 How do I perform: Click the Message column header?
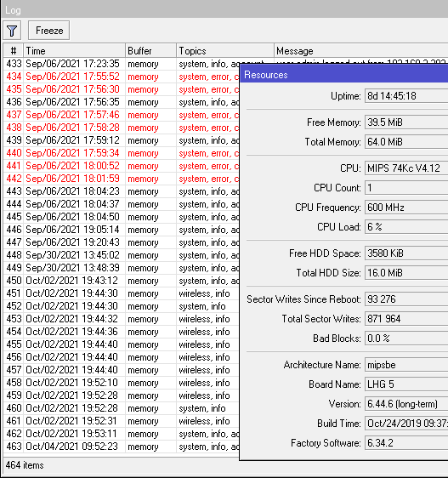tap(361, 50)
